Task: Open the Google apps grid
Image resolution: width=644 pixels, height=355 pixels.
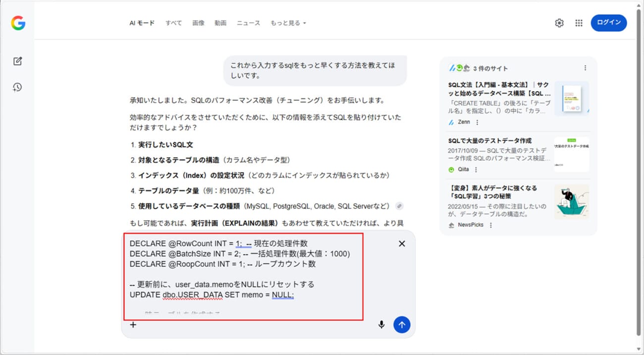Action: coord(579,23)
